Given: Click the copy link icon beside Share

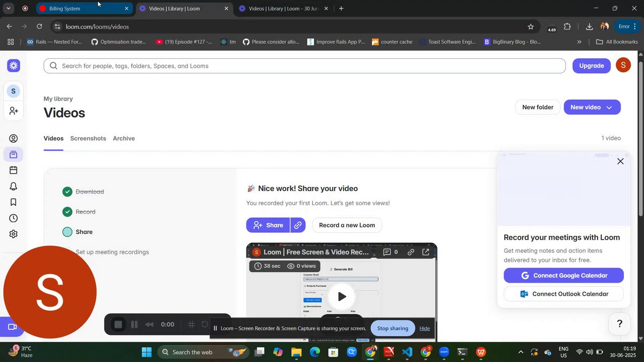Looking at the screenshot, I should point(298,225).
